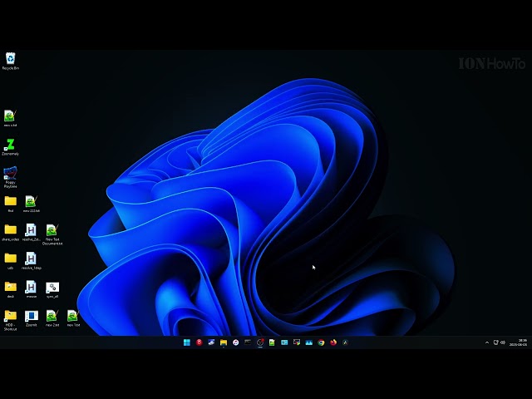Select the HDD Shortcut folder icon
Image resolution: width=532 pixels, height=399 pixels.
[x=11, y=320]
